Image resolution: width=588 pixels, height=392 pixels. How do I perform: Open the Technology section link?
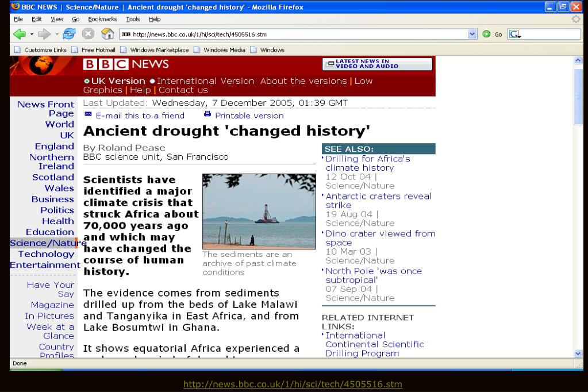tap(46, 254)
